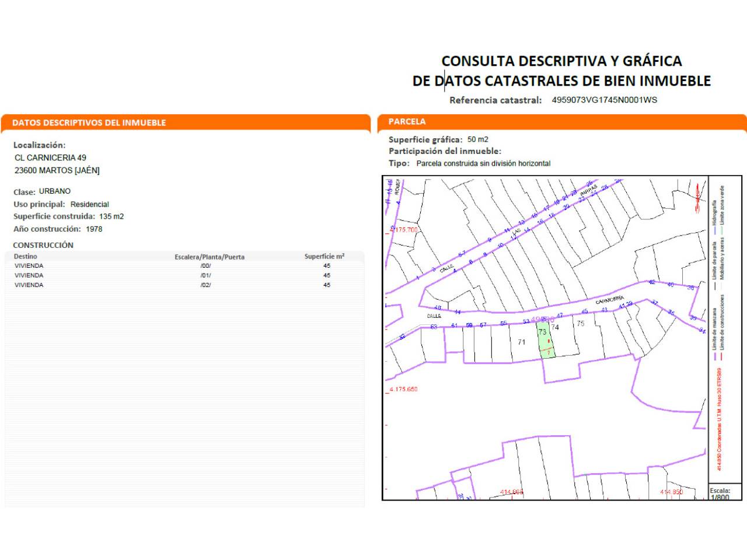Click the 'Escalera/Planta/Puerta' column header
This screenshot has width=747, height=560.
[210, 257]
